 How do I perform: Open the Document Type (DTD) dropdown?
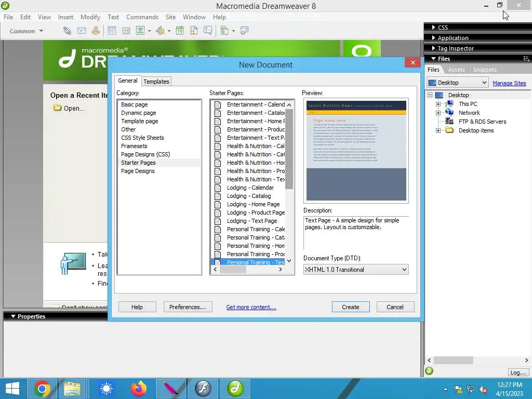pos(356,270)
